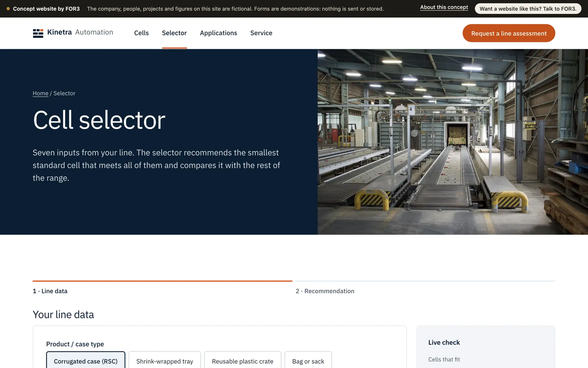Select the Bag or sack option
Image resolution: width=588 pixels, height=368 pixels.
point(308,361)
